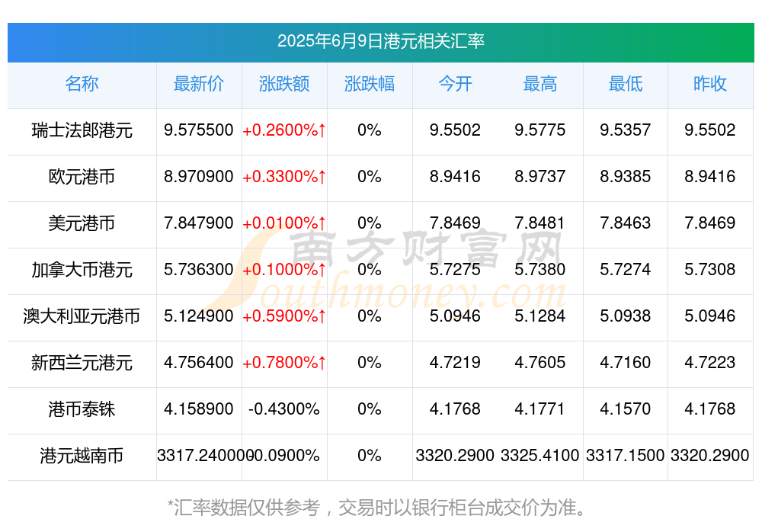Click the 最新价 column header
The image size is (762, 532).
click(x=199, y=84)
